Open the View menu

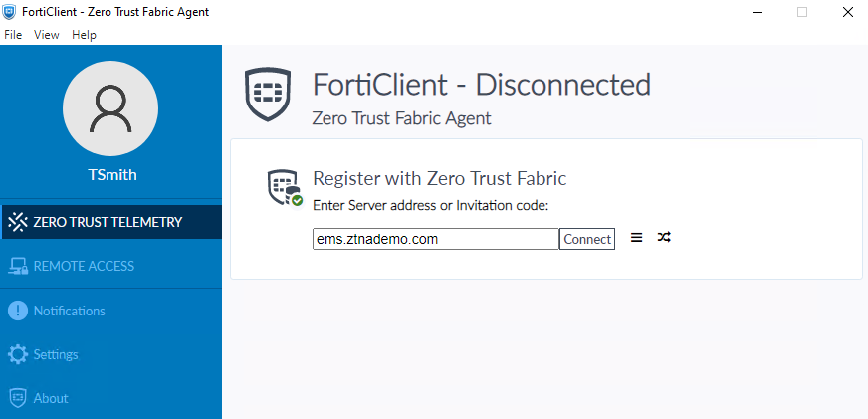click(x=47, y=35)
